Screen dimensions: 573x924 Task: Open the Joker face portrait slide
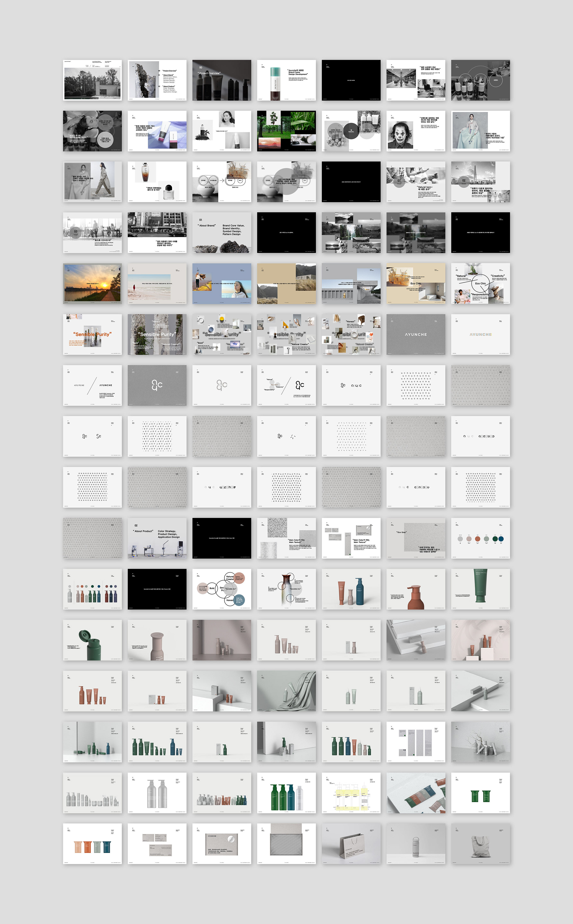click(x=416, y=131)
